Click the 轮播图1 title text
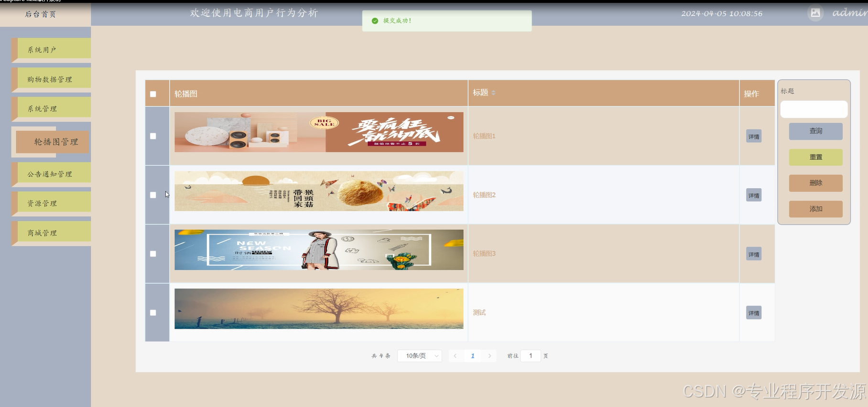Screen dimensions: 868x407 pyautogui.click(x=484, y=136)
